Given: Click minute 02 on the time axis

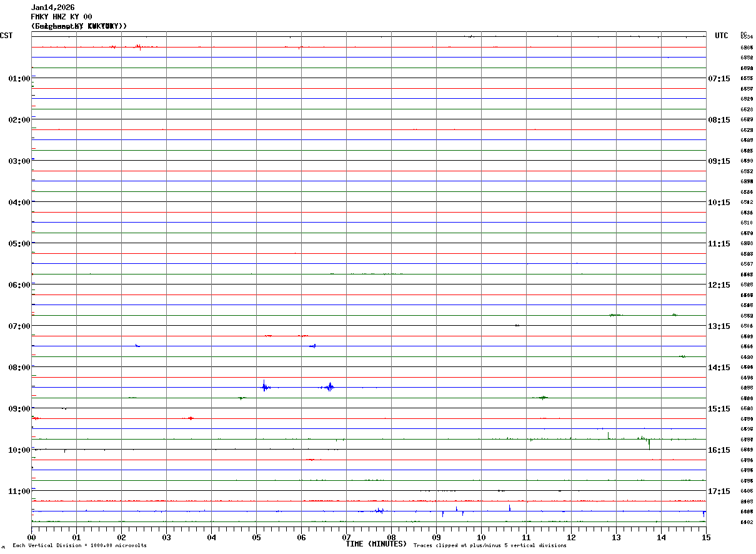Looking at the screenshot, I should (121, 537).
